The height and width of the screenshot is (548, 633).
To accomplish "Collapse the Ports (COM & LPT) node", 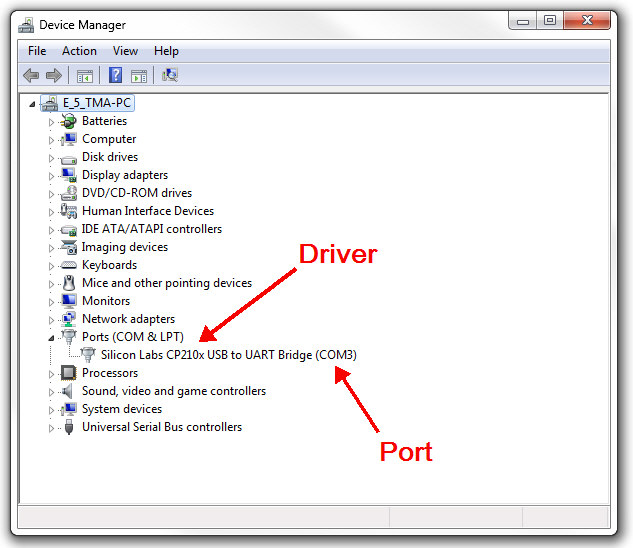I will coord(51,338).
